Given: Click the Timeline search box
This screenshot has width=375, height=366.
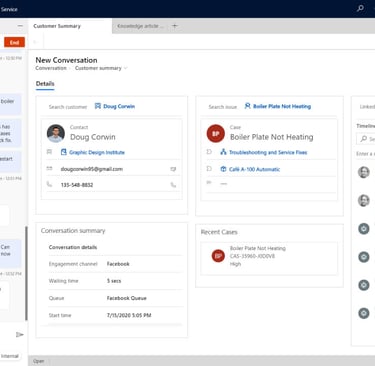Looking at the screenshot, I should coord(366,139).
